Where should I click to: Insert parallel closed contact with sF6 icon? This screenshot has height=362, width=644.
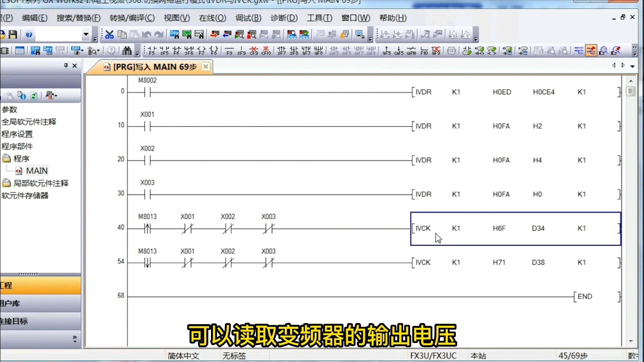pos(189,51)
